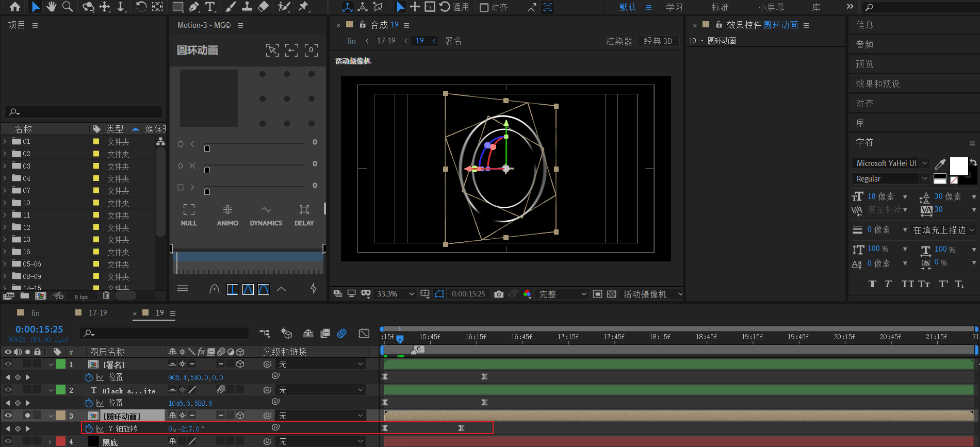Collapse layer 1 署名 properties

(x=51, y=364)
